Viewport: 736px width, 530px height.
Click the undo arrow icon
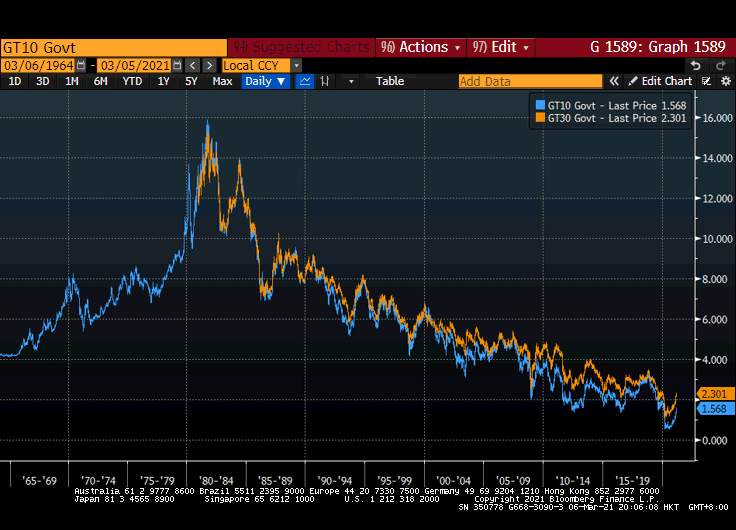694,65
